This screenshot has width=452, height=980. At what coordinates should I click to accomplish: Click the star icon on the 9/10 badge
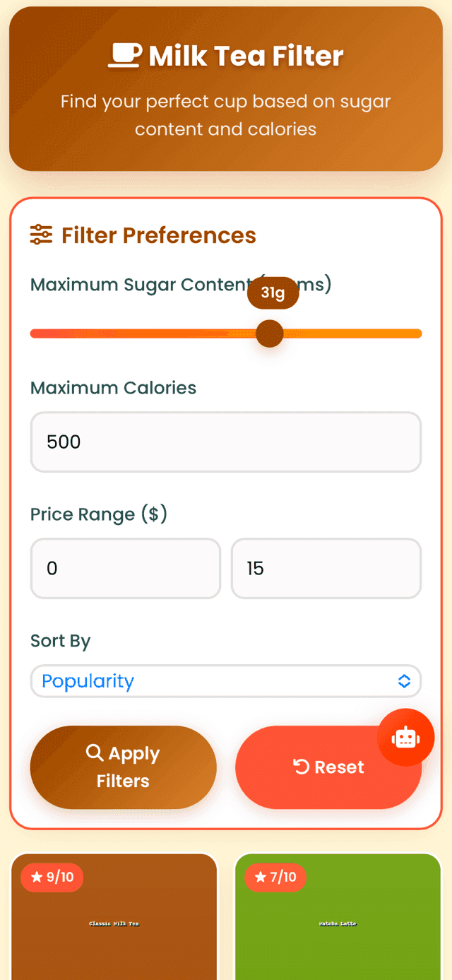pos(35,877)
